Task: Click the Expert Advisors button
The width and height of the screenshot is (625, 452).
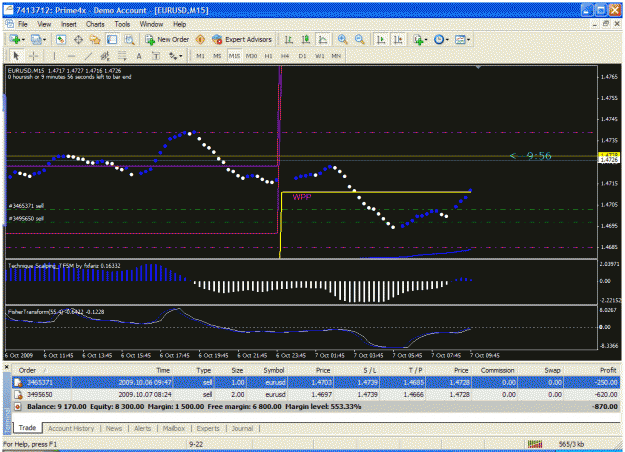Action: (242, 39)
